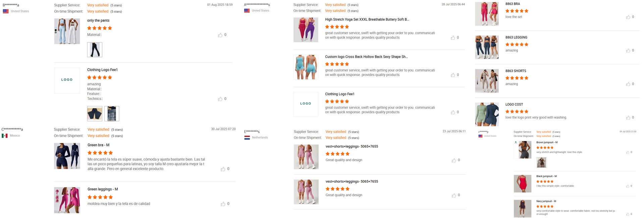Screen dimensions: 644x218
Task: Click the pink vest+shorts+leggings first product image
Action: click(x=306, y=157)
